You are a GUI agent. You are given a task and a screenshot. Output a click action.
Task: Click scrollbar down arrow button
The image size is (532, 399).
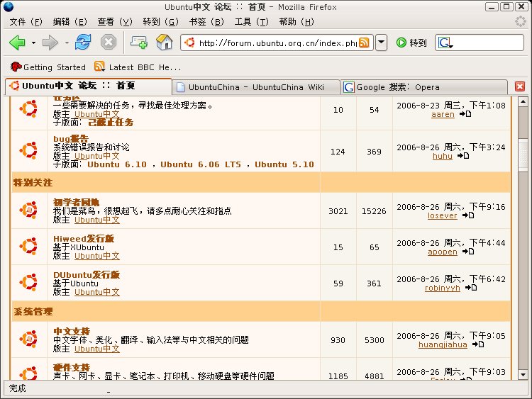pos(523,374)
